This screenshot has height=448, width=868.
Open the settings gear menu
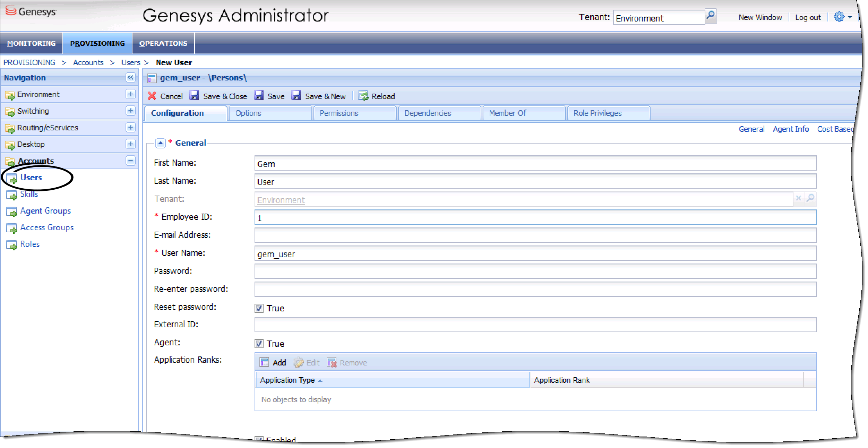click(x=839, y=17)
